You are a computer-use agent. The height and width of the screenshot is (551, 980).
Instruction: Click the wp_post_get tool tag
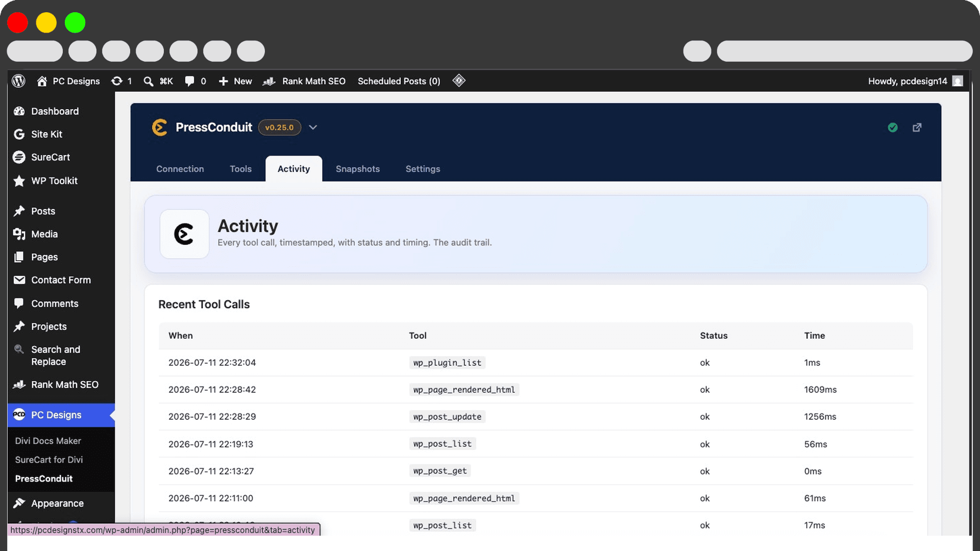440,471
